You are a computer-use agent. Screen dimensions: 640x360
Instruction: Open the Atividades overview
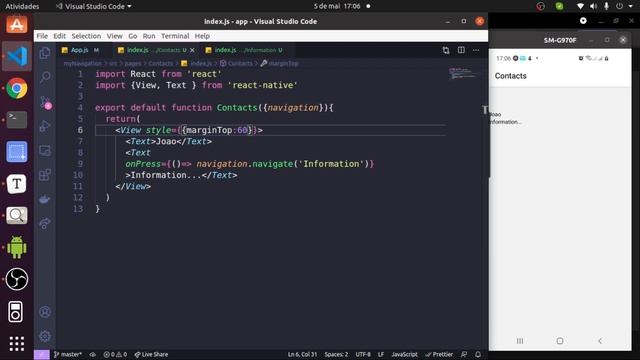22,6
